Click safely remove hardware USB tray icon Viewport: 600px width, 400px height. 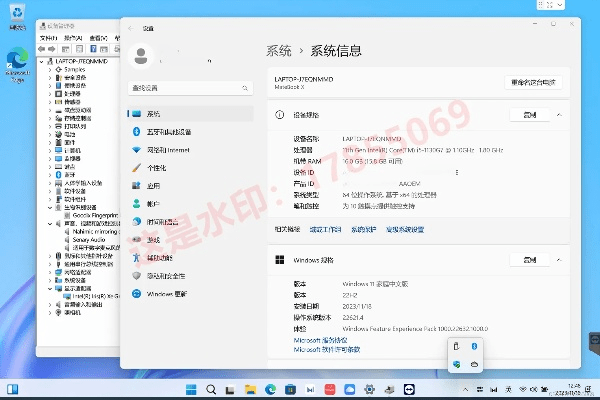pos(456,346)
